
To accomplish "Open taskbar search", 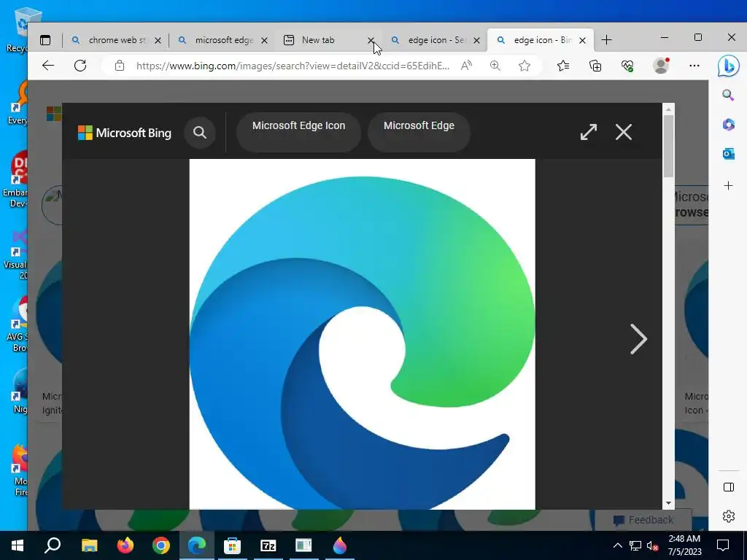I will [x=53, y=545].
